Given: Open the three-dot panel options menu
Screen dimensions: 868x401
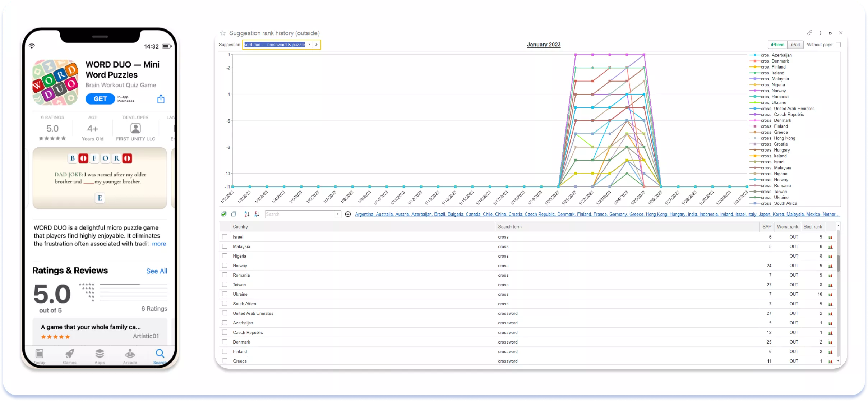Looking at the screenshot, I should pos(820,33).
